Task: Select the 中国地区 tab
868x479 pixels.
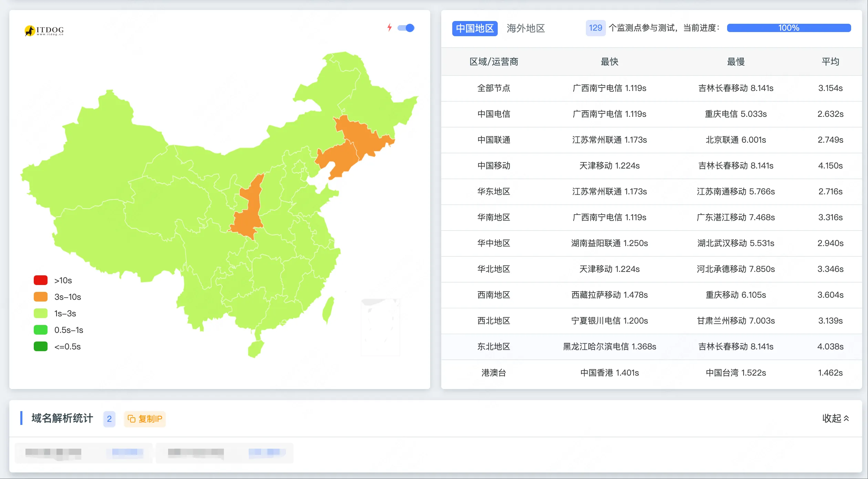Action: click(x=475, y=28)
